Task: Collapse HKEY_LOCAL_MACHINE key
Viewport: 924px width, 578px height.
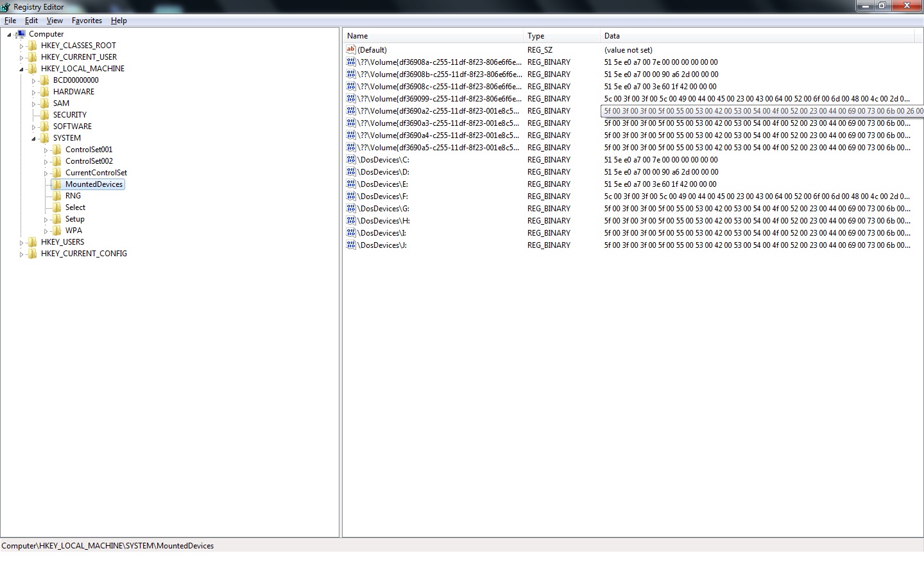Action: tap(21, 69)
